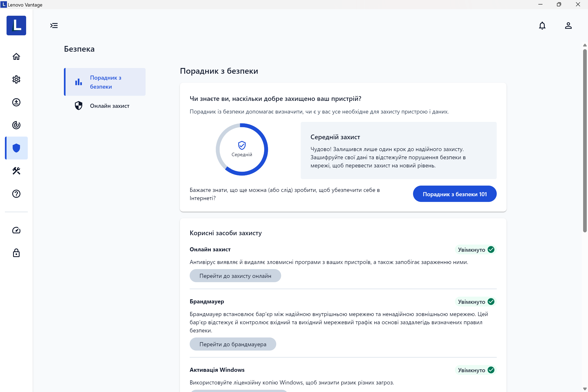Image resolution: width=588 pixels, height=392 pixels.
Task: Open the speedometer performance icon
Action: [16, 230]
